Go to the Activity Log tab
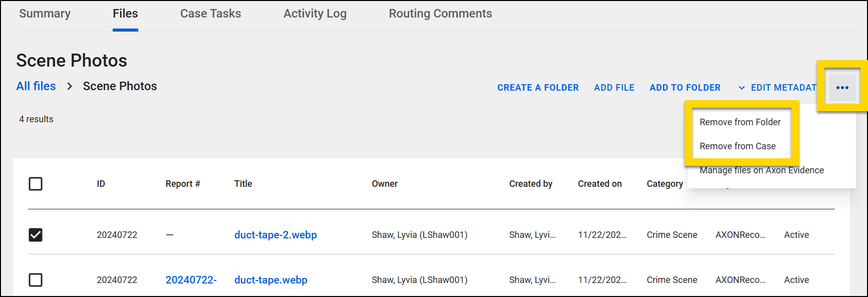 coord(315,14)
